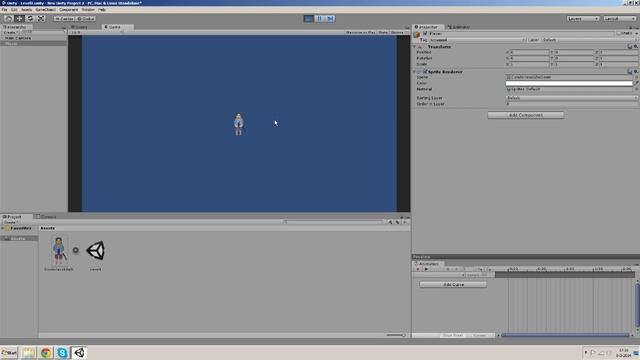Open the File menu
The height and width of the screenshot is (360, 640).
4,9
